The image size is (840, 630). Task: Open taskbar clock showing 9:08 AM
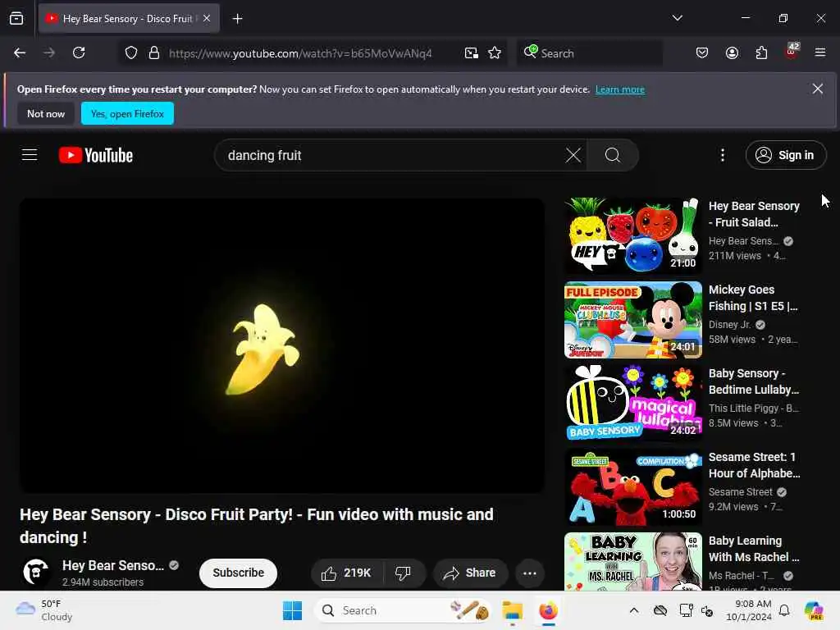[748, 610]
